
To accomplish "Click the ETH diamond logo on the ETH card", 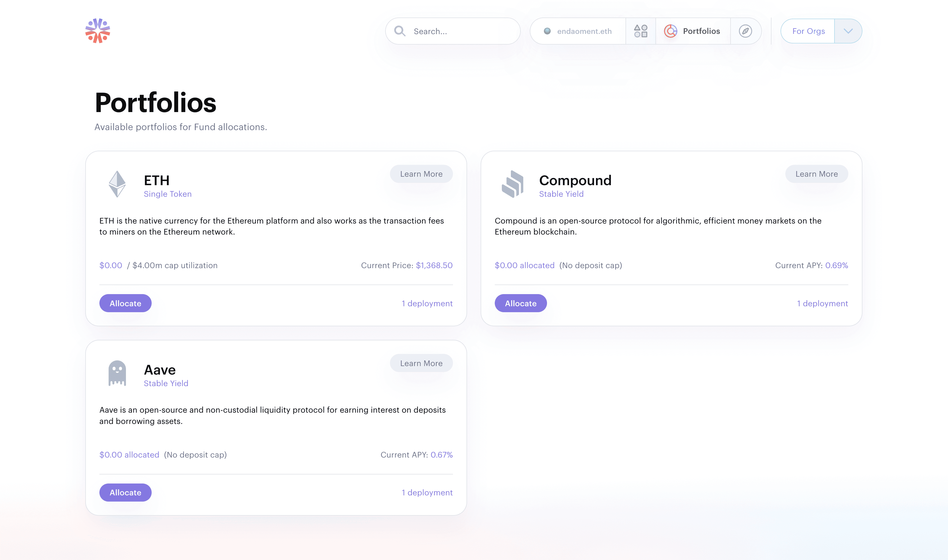I will click(x=117, y=185).
